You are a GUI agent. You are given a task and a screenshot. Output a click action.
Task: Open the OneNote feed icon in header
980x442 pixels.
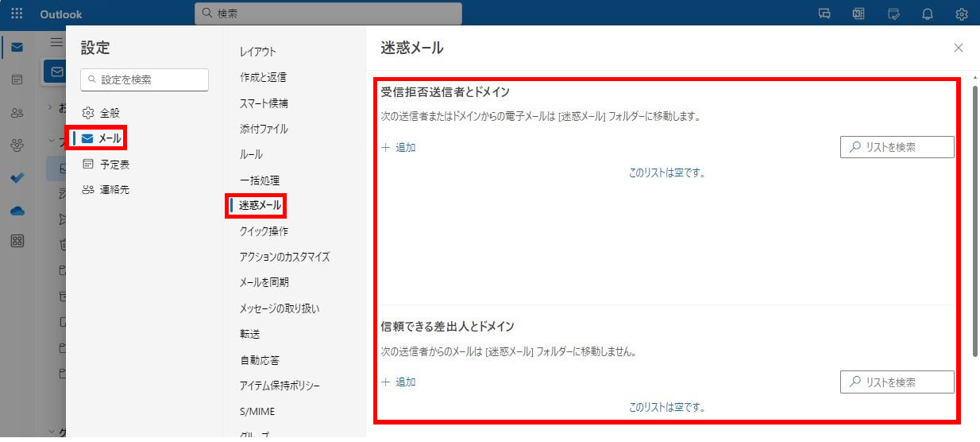click(858, 14)
